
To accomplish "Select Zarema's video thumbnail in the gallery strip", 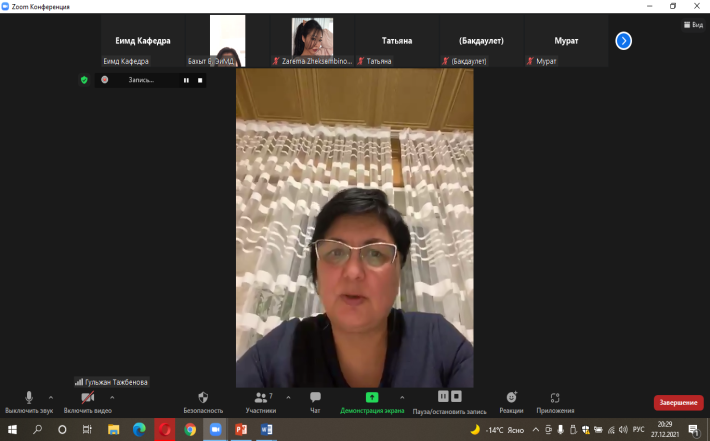I will pyautogui.click(x=312, y=38).
